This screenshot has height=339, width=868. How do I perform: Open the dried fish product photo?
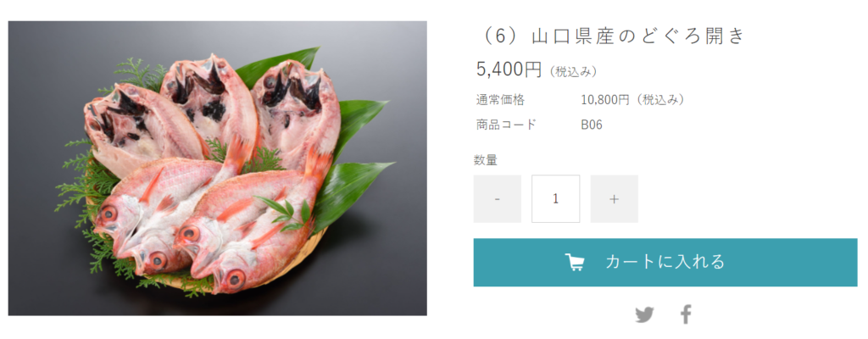[x=218, y=169]
